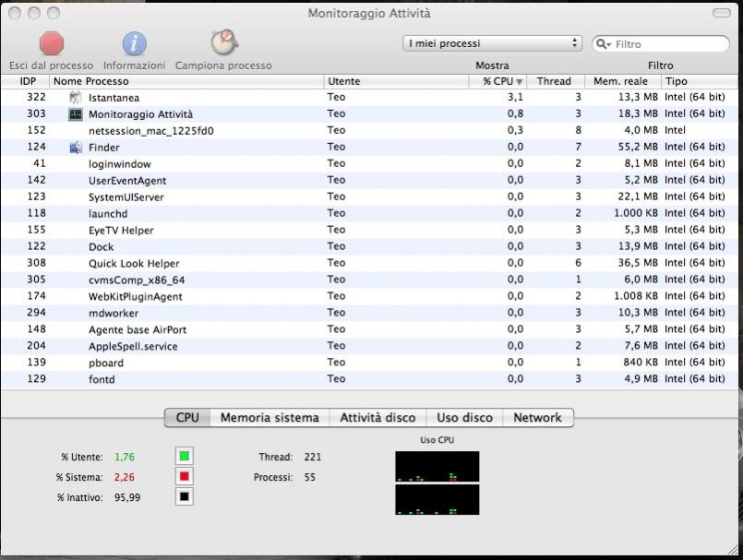743x560 pixels.
Task: Select the Dock process row
Action: coord(369,247)
